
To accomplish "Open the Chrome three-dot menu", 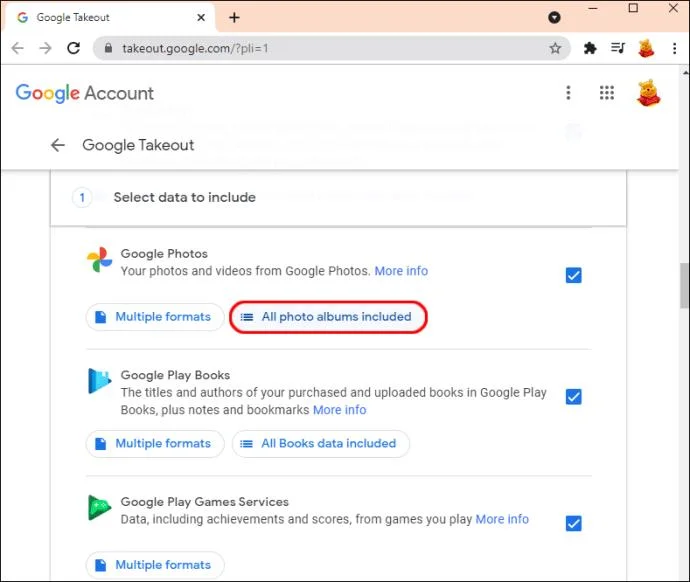I will pyautogui.click(x=675, y=48).
